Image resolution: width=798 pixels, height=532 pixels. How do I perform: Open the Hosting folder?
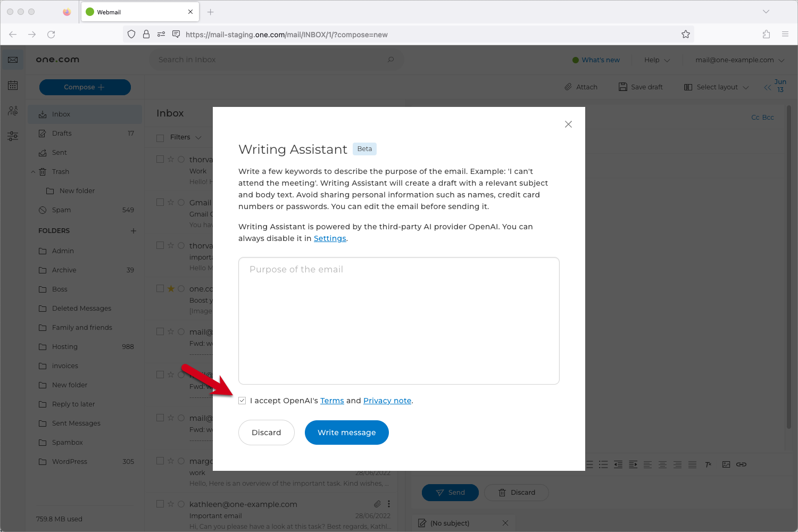coord(85,347)
